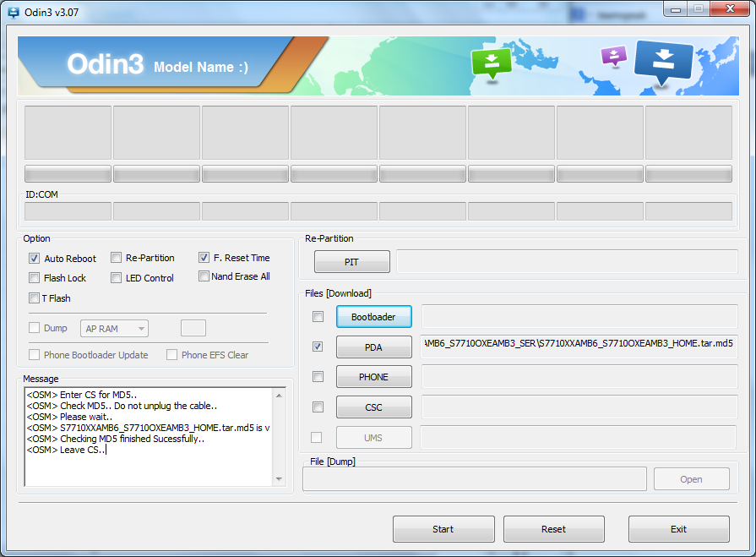The width and height of the screenshot is (756, 557).
Task: Minimize the Odin3 window
Action: coord(676,9)
